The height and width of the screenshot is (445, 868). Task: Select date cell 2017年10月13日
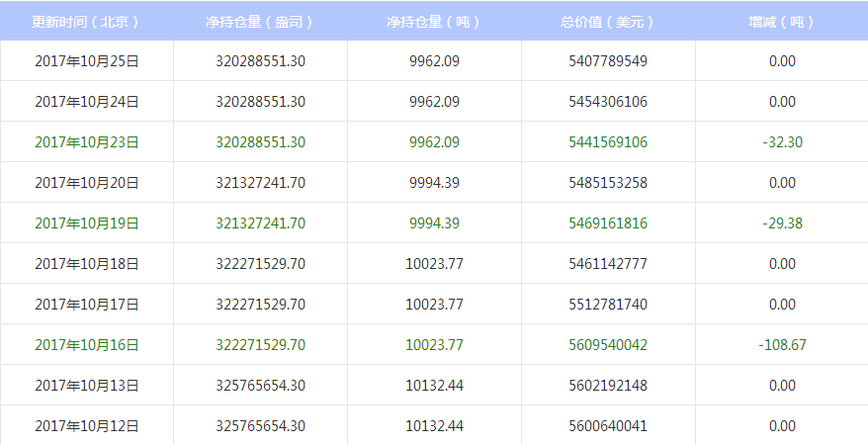point(87,386)
